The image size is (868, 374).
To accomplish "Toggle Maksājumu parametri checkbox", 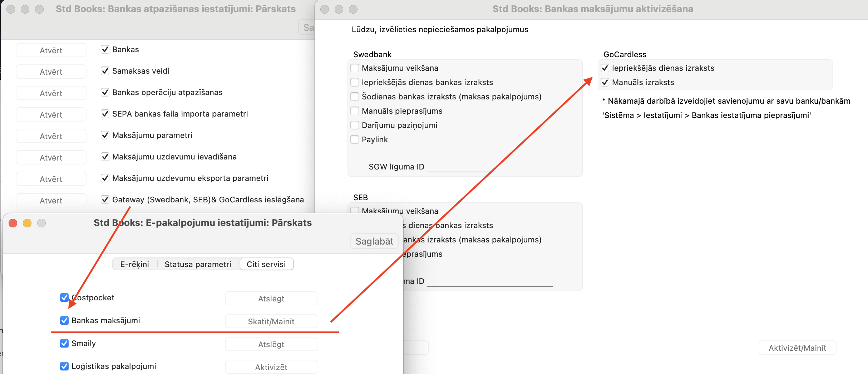I will pyautogui.click(x=105, y=135).
